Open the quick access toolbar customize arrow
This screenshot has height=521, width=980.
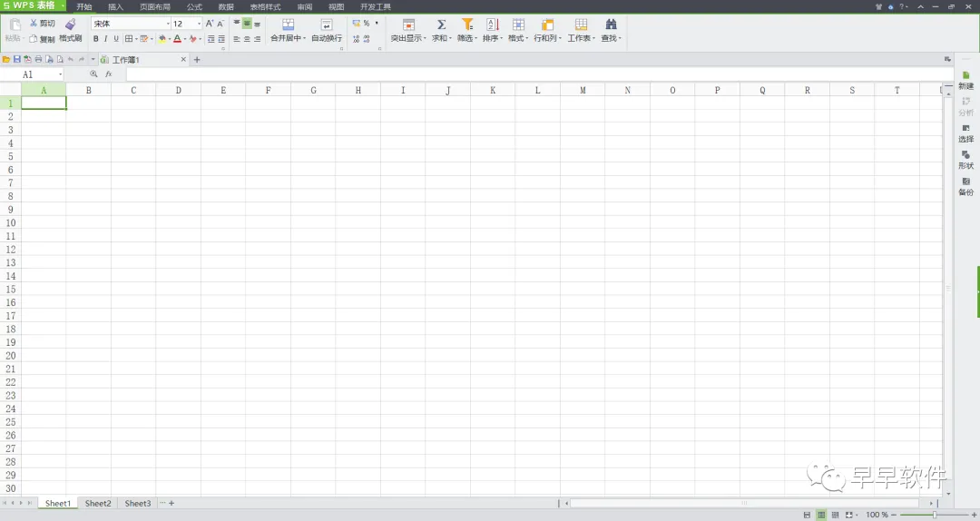pyautogui.click(x=93, y=59)
